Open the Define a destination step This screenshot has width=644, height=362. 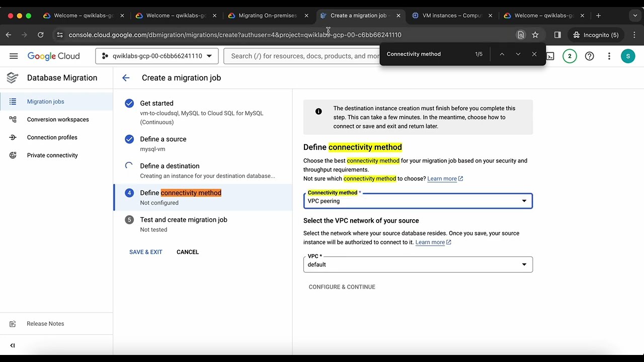click(x=203, y=170)
